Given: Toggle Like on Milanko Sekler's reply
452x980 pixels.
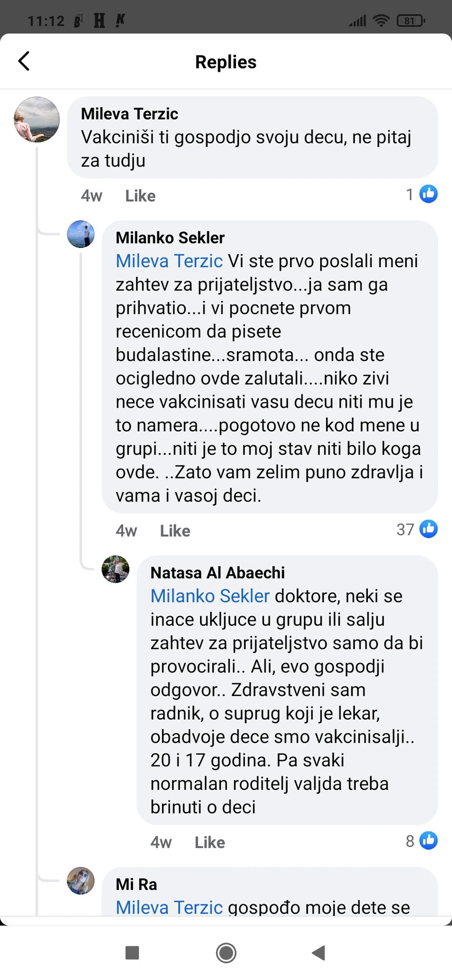Looking at the screenshot, I should (x=175, y=530).
